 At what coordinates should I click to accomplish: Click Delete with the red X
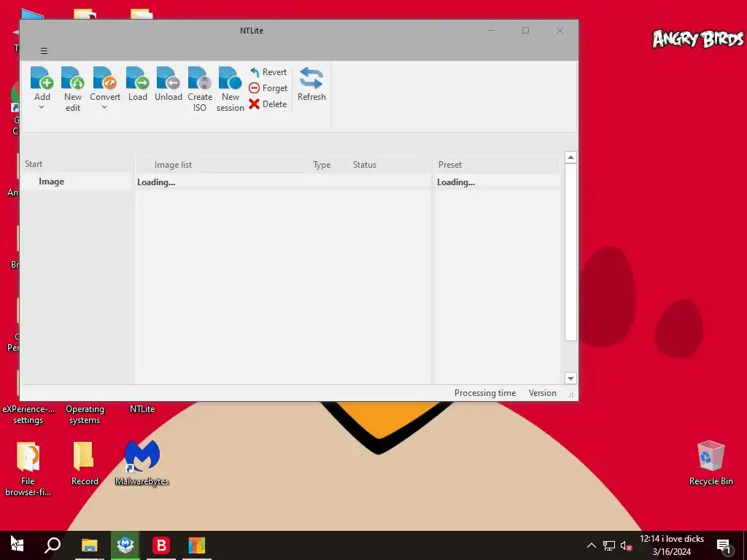(268, 104)
